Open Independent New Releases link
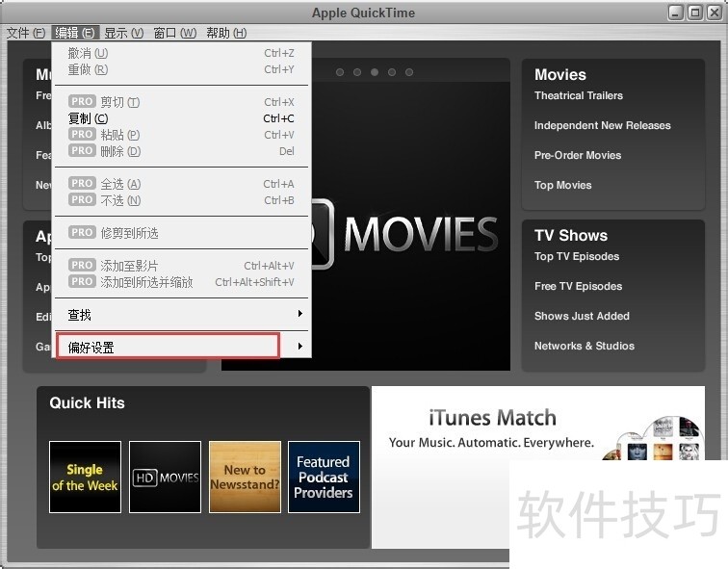 [602, 125]
